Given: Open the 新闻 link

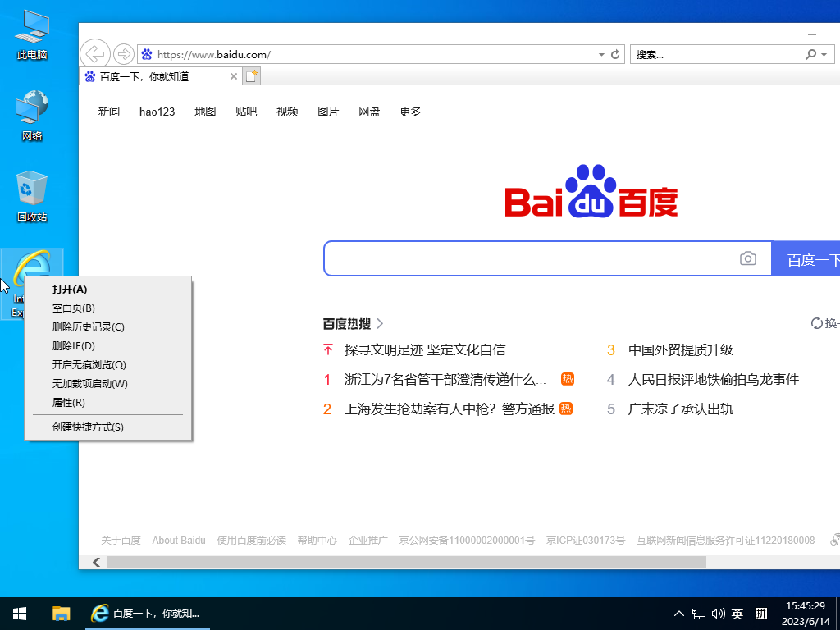Looking at the screenshot, I should (x=109, y=112).
